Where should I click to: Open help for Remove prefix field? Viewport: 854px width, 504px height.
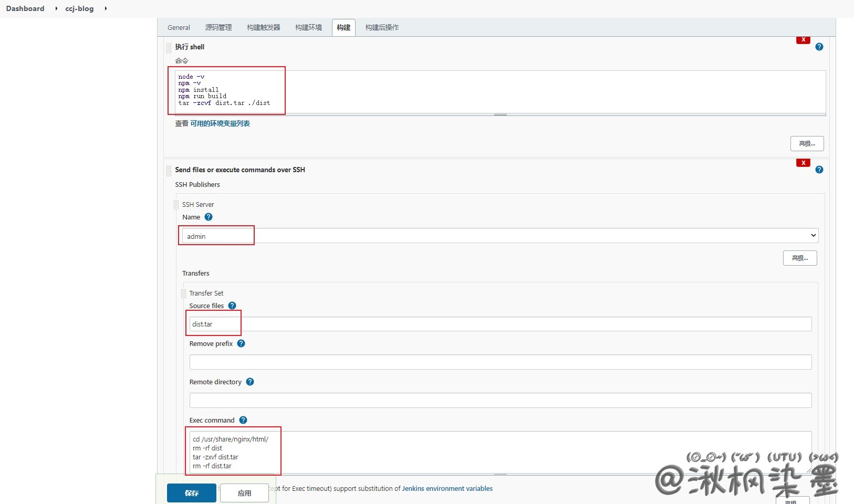click(x=241, y=343)
